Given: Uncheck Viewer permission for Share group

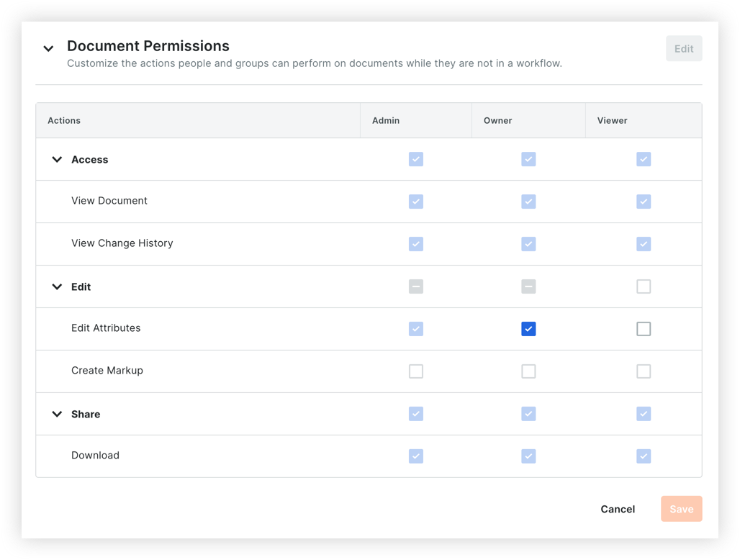Looking at the screenshot, I should (x=644, y=414).
